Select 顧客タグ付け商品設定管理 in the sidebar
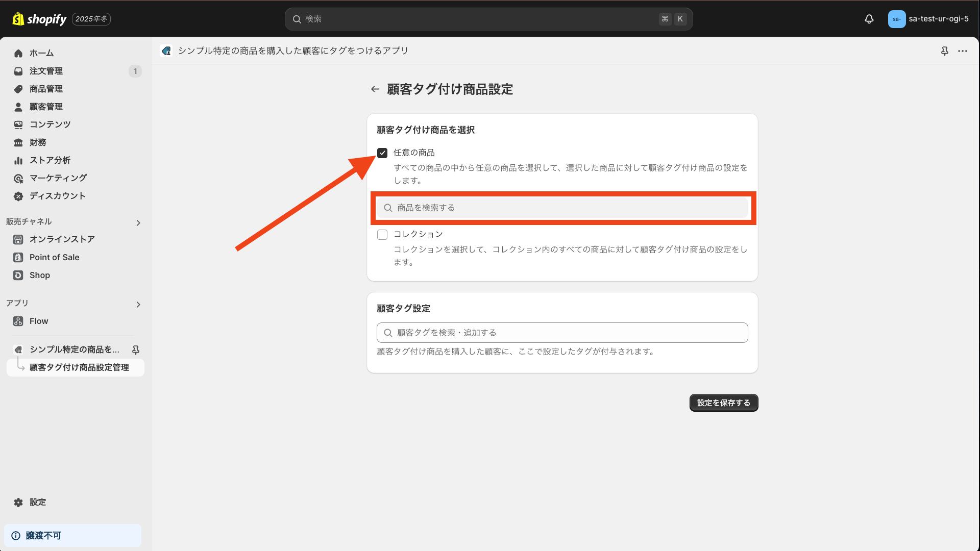 (x=79, y=367)
